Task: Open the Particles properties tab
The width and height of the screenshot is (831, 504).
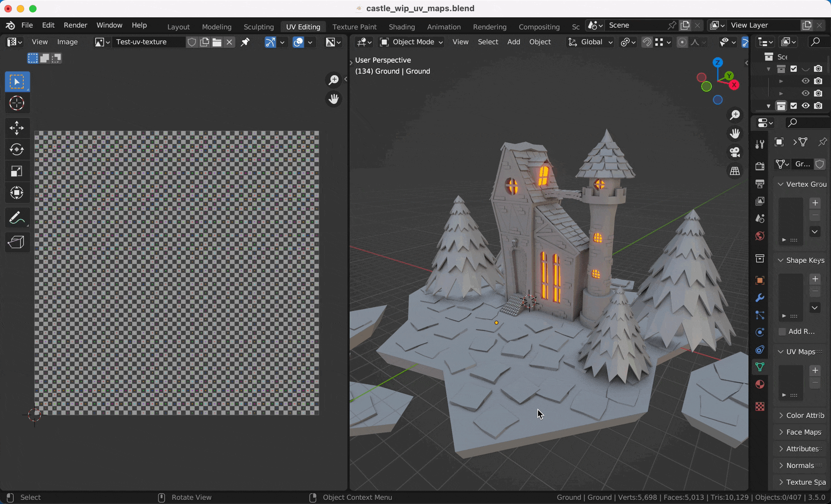Action: click(760, 315)
